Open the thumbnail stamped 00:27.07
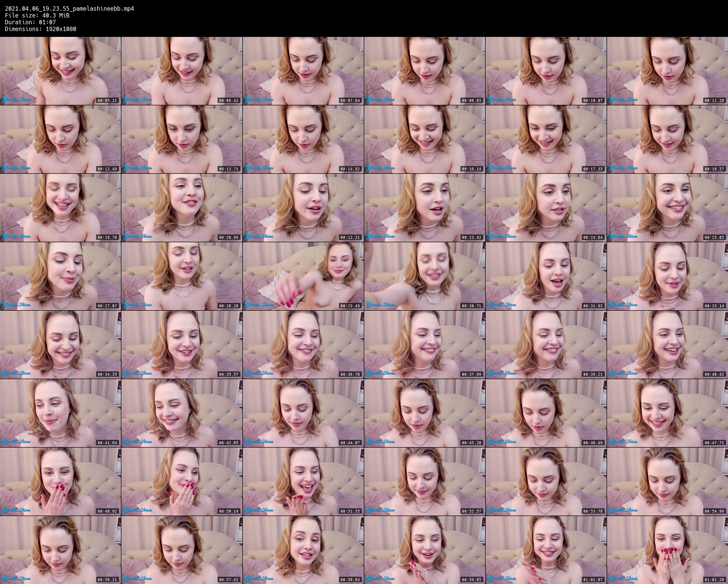This screenshot has height=584, width=728. click(x=60, y=276)
